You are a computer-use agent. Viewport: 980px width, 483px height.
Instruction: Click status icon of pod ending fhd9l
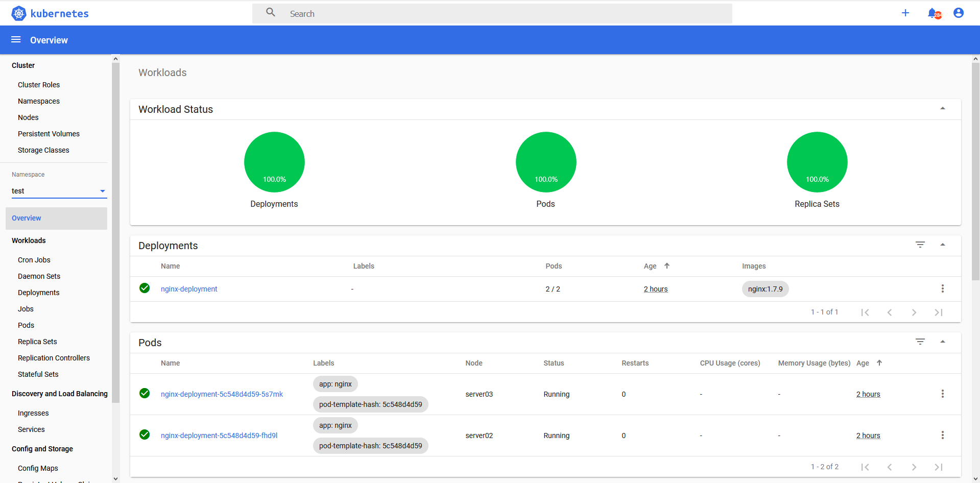(x=145, y=434)
